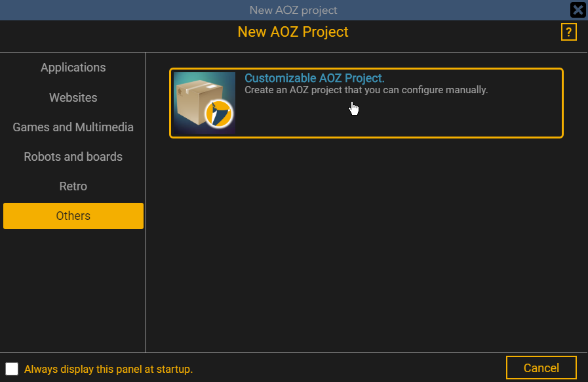Click the project description text
The image size is (588, 382).
[x=366, y=90]
